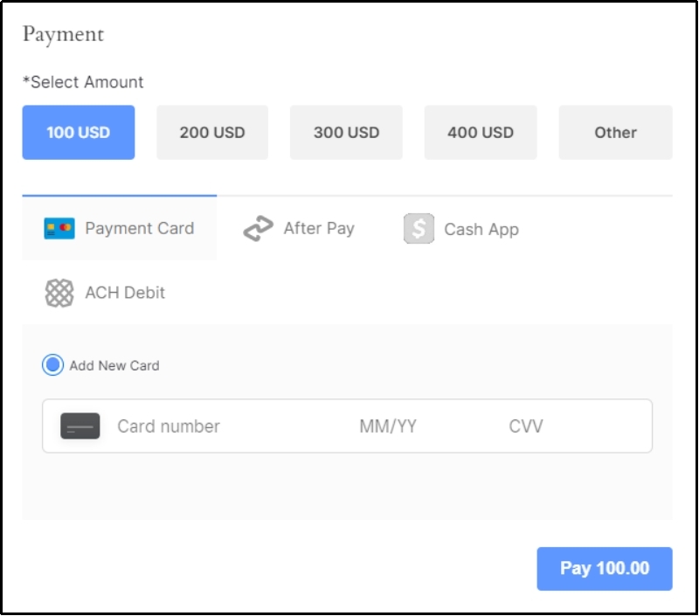This screenshot has height=616, width=699.
Task: Click the CVV security code field
Action: click(x=559, y=426)
